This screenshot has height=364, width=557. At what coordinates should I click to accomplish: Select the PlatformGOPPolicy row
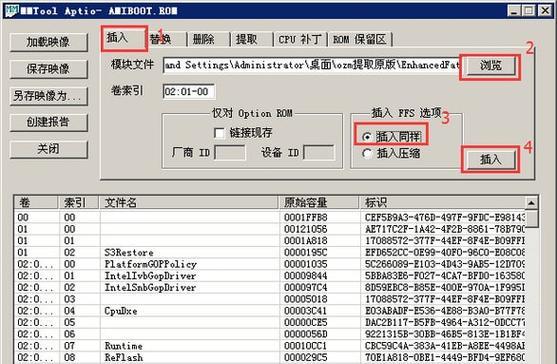(x=270, y=264)
